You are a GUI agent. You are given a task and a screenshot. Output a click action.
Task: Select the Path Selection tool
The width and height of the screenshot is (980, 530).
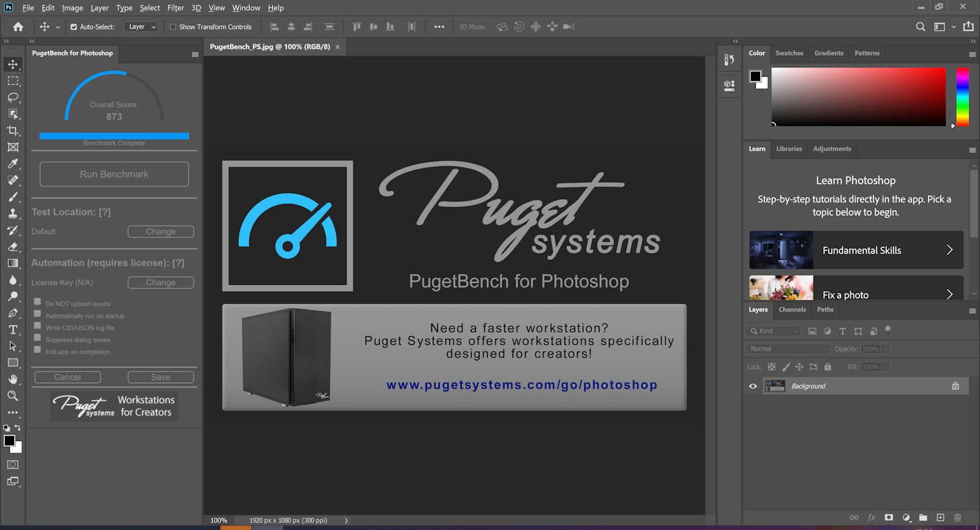(x=13, y=346)
